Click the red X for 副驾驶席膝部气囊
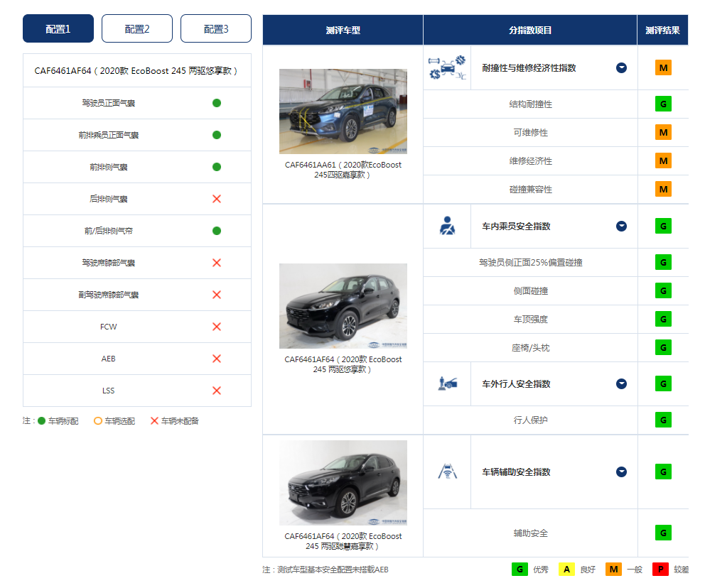Screen dimensions: 705x588 point(217,295)
